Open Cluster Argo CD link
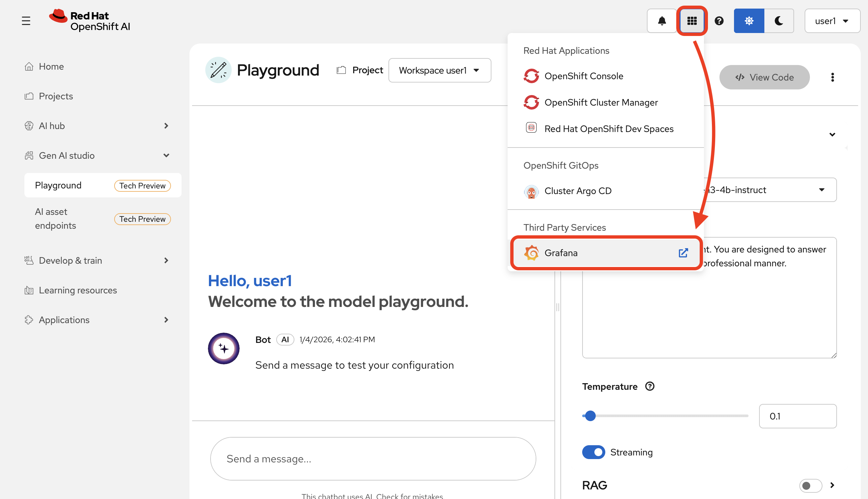 point(606,191)
